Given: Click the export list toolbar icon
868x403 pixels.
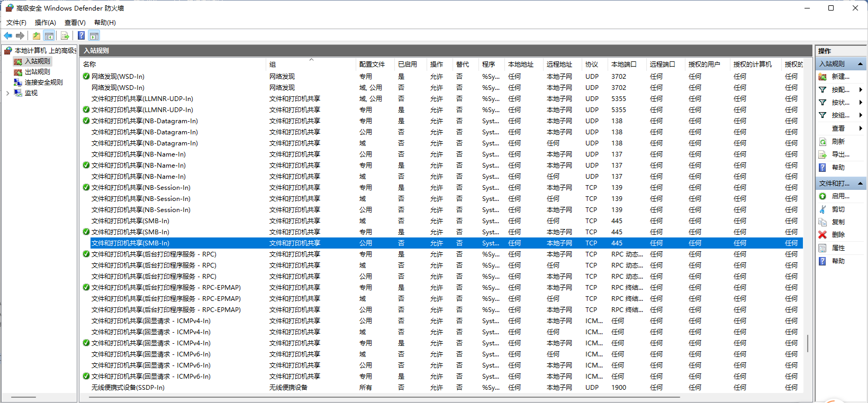Looking at the screenshot, I should 65,35.
